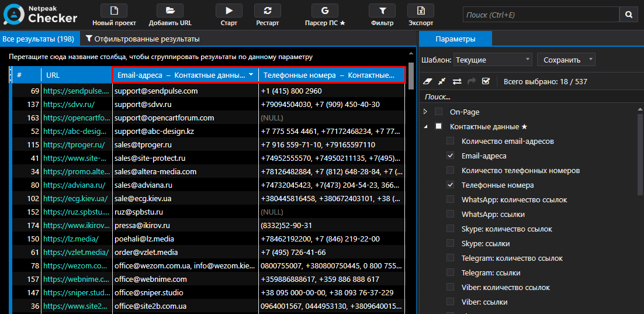The width and height of the screenshot is (644, 314).
Task: Select cell office@webnime.com
Action: (186, 279)
